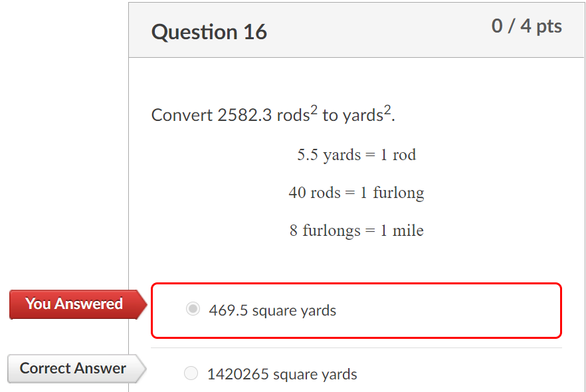Click the number 2582.3 in the question
This screenshot has width=586, height=392.
(244, 115)
